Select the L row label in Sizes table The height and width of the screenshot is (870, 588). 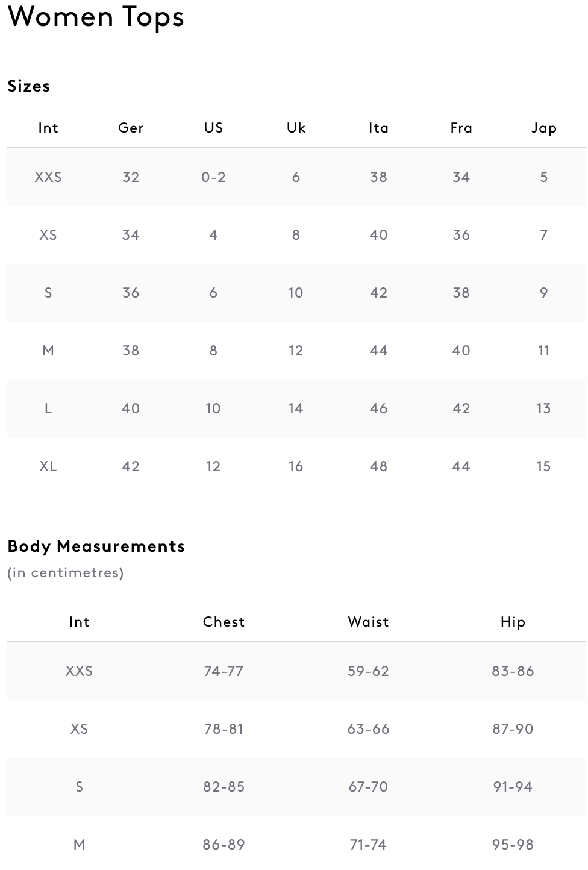click(48, 408)
